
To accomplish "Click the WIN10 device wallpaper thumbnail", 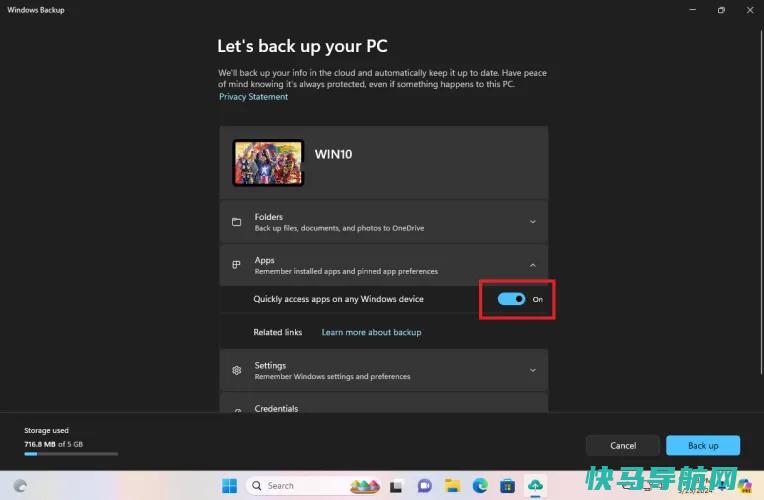I will click(268, 163).
